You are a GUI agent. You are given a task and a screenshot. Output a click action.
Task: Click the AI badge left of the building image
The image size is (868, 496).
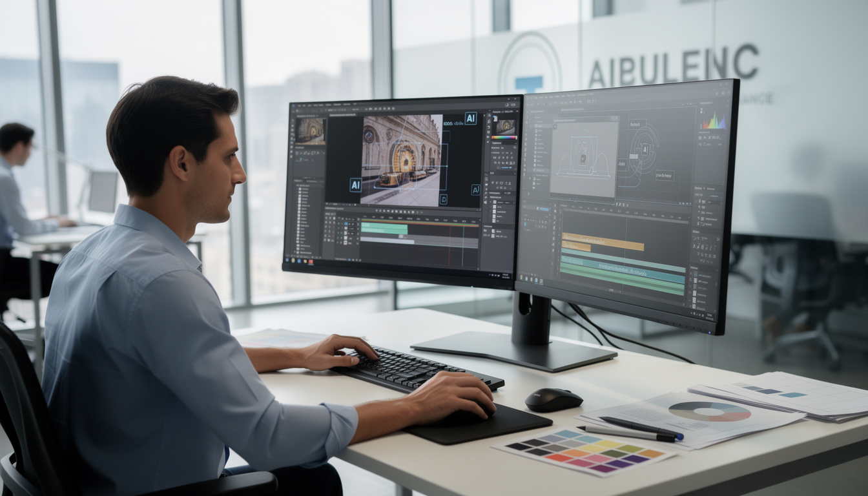pos(355,185)
